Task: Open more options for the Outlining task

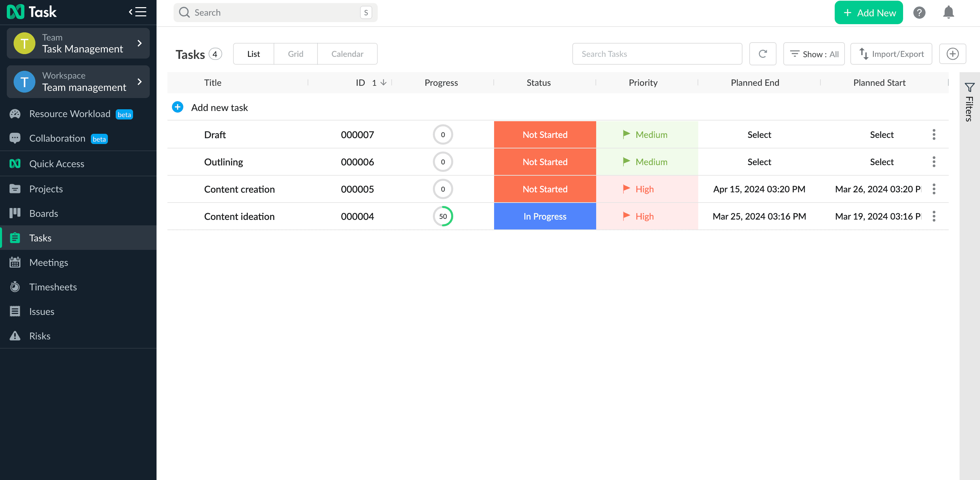Action: (934, 162)
